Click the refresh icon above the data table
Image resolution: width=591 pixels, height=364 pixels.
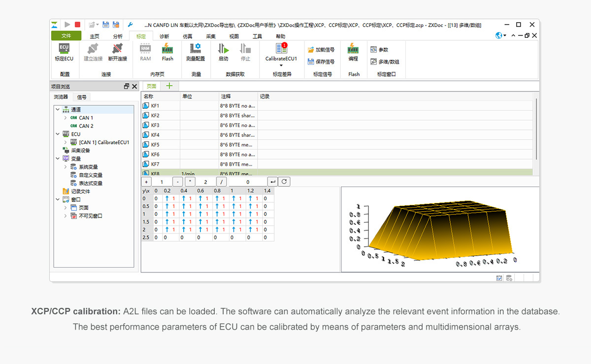tap(283, 182)
